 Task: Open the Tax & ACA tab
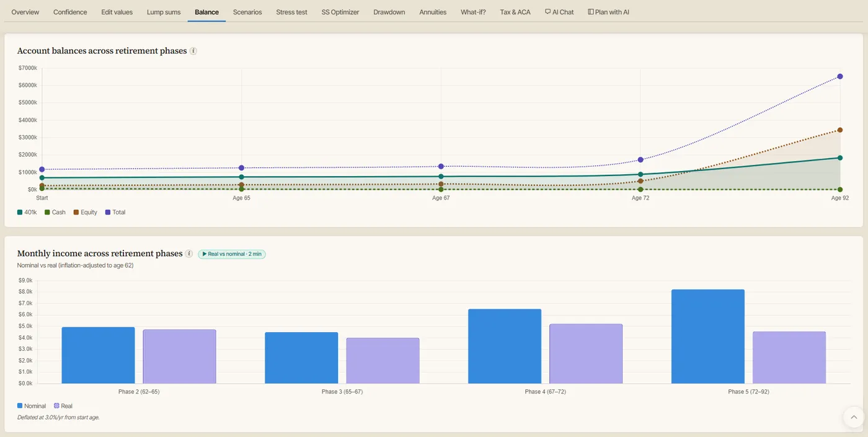coord(515,12)
